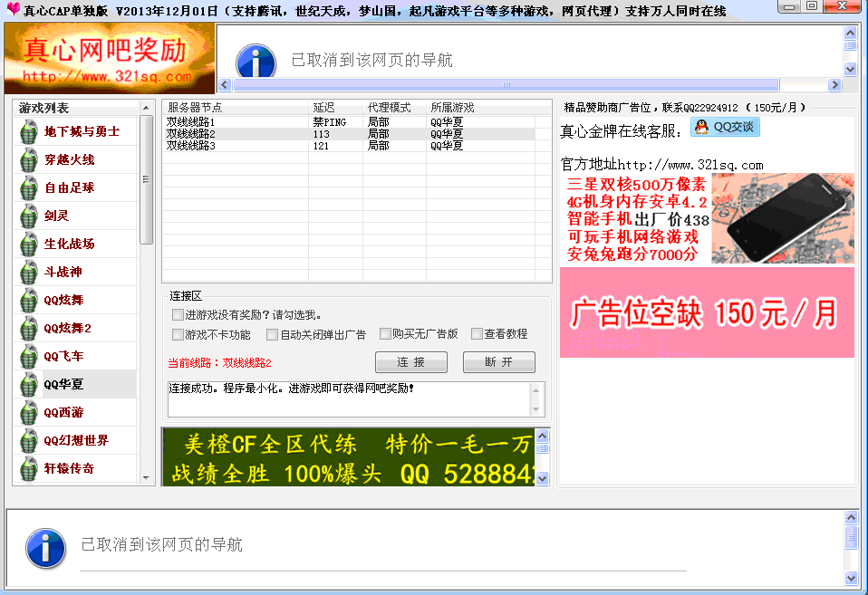
Task: Click down arrow of connection log scrollbar
Action: pos(537,410)
